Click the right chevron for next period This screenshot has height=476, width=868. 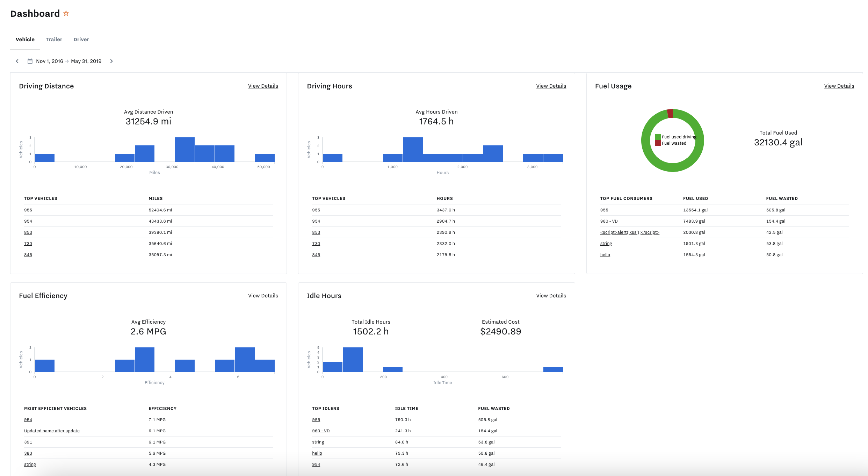point(111,61)
